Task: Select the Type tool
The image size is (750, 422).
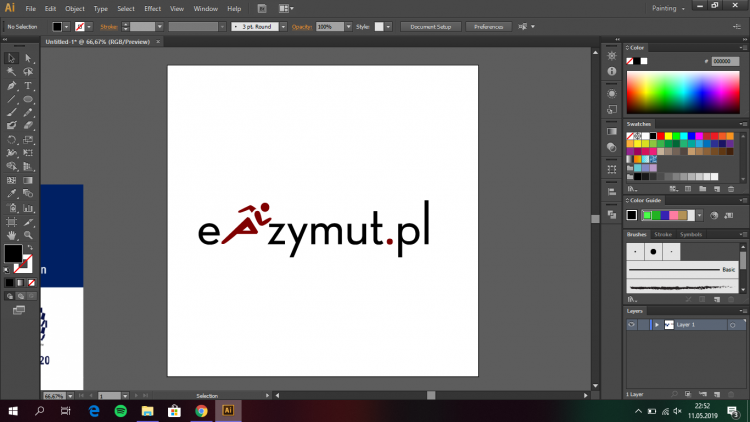Action: point(28,86)
